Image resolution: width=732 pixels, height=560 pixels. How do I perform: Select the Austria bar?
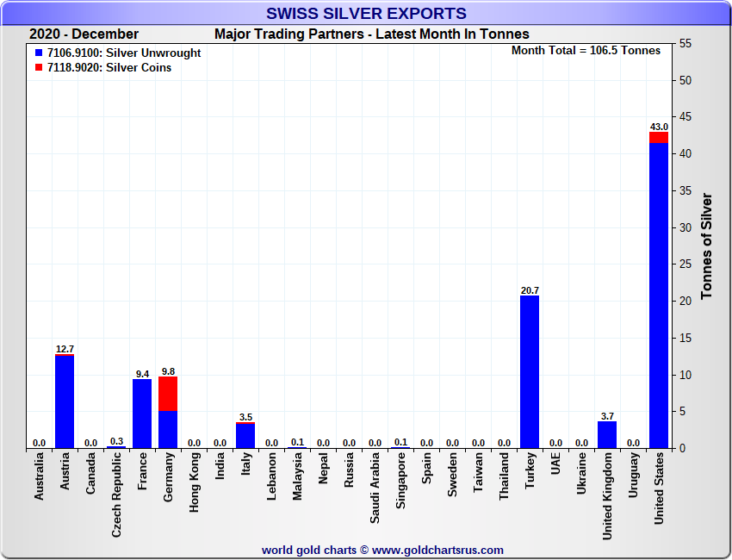click(x=65, y=401)
